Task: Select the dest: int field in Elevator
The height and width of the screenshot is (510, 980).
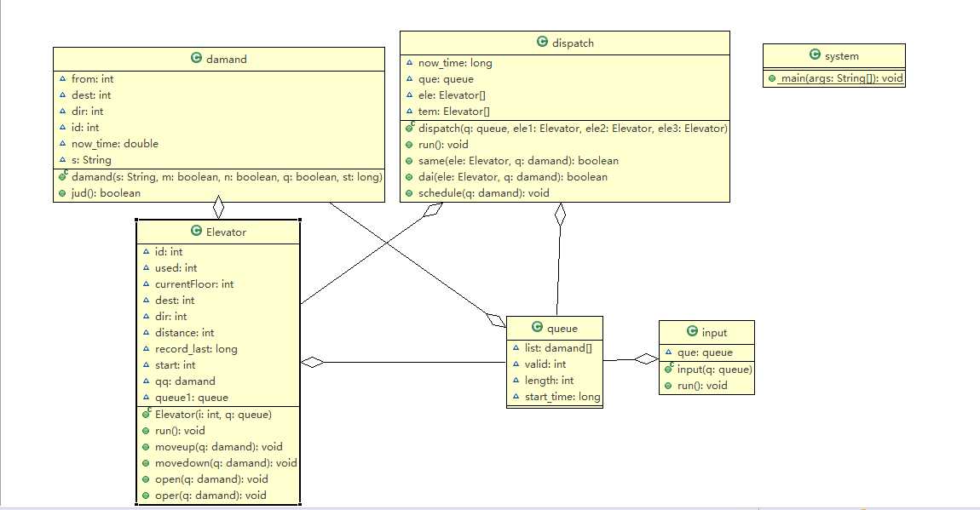Action: pyautogui.click(x=175, y=301)
